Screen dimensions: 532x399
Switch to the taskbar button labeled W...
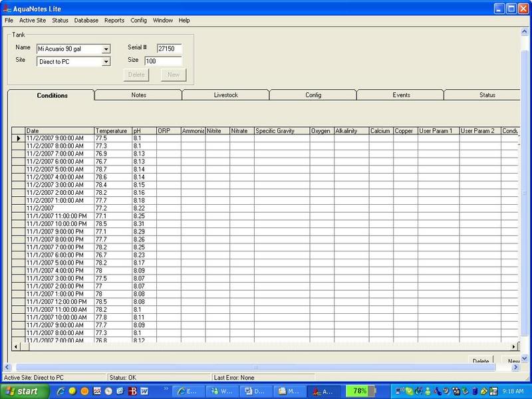coord(223,391)
